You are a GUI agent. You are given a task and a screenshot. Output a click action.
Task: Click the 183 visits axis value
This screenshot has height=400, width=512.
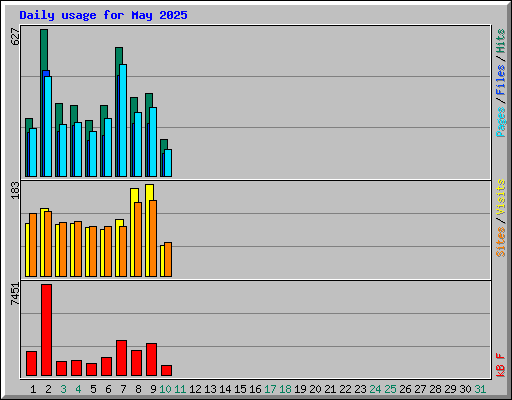tap(15, 190)
